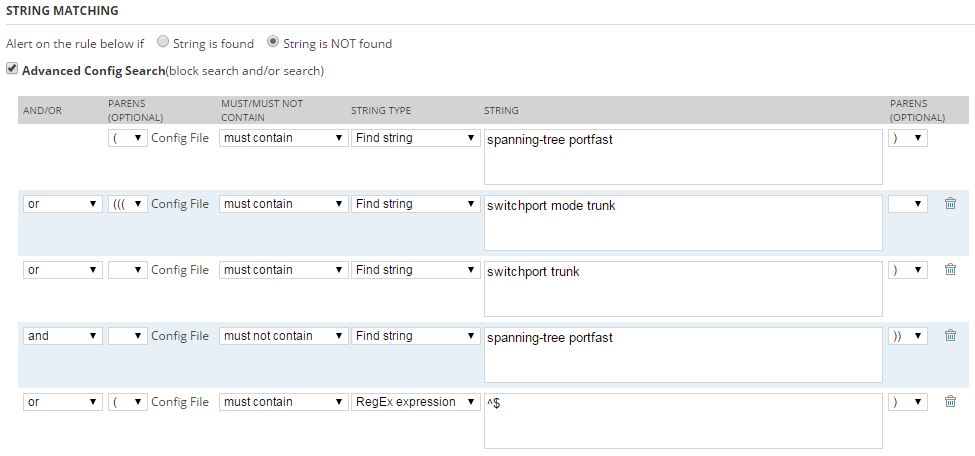The width and height of the screenshot is (975, 456).
Task: Click the 'switchport mode trunk' text field
Action: pyautogui.click(x=683, y=222)
